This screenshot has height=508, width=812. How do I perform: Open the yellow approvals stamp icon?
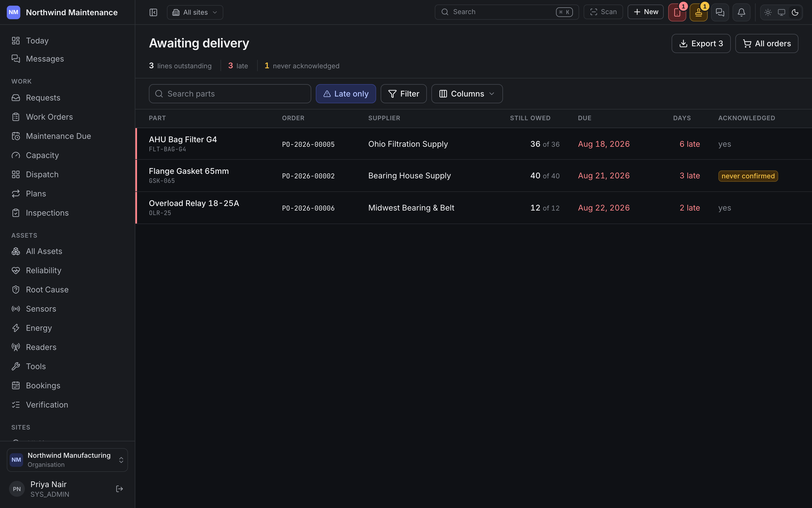pos(698,12)
